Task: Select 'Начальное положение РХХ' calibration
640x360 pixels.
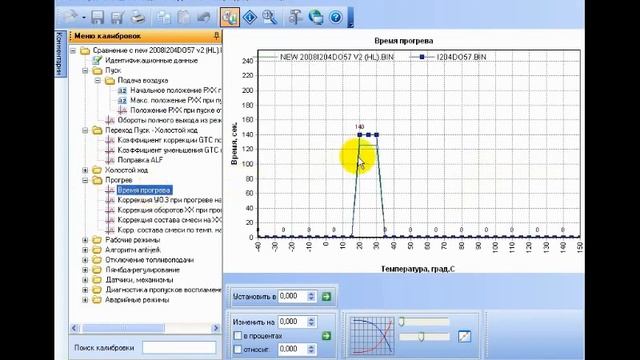Action: (x=176, y=90)
